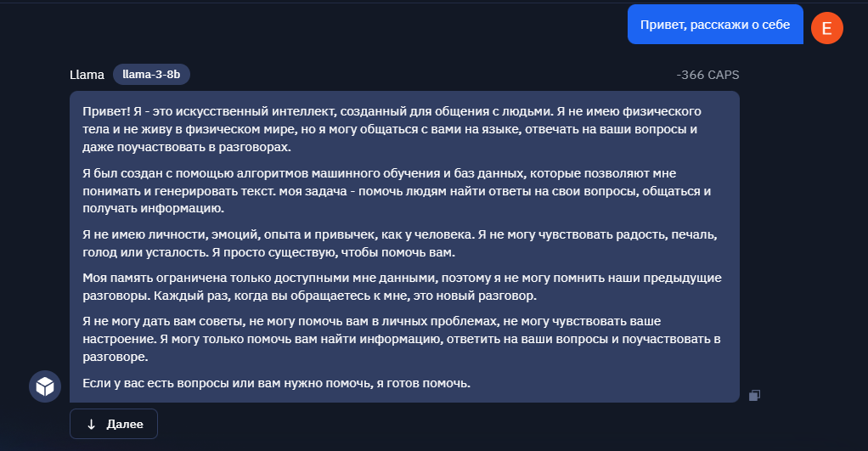
Task: Click the Далее button label
Action: pyautogui.click(x=125, y=425)
